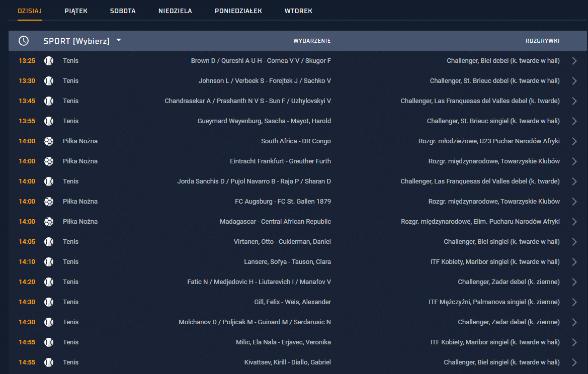Click the clock icon in the header
This screenshot has height=374, width=588.
[x=23, y=41]
